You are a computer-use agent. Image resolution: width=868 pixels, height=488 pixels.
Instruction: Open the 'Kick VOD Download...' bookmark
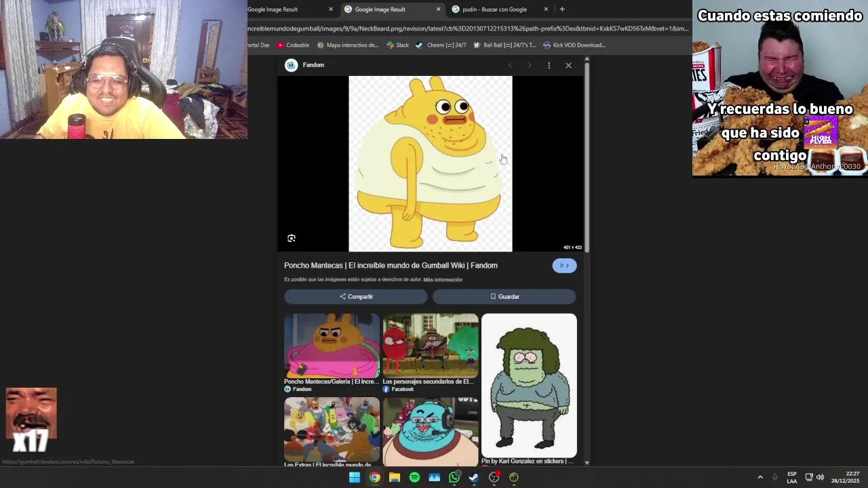tap(574, 45)
